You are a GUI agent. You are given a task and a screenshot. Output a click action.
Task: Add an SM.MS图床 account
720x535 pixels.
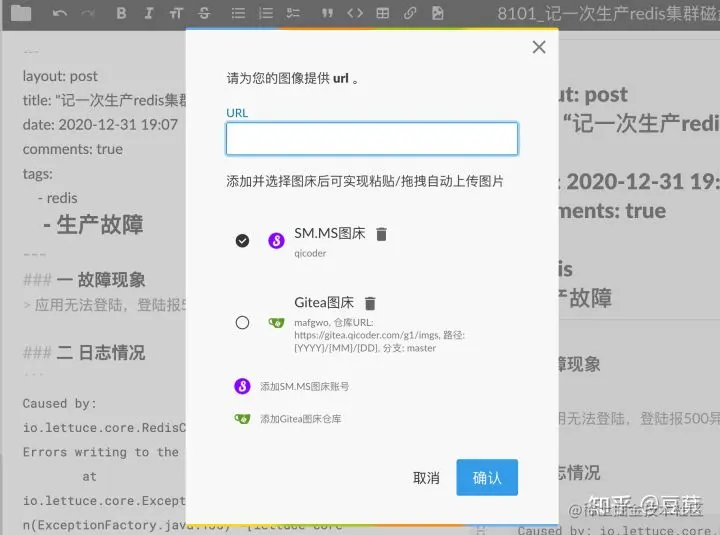(292, 386)
